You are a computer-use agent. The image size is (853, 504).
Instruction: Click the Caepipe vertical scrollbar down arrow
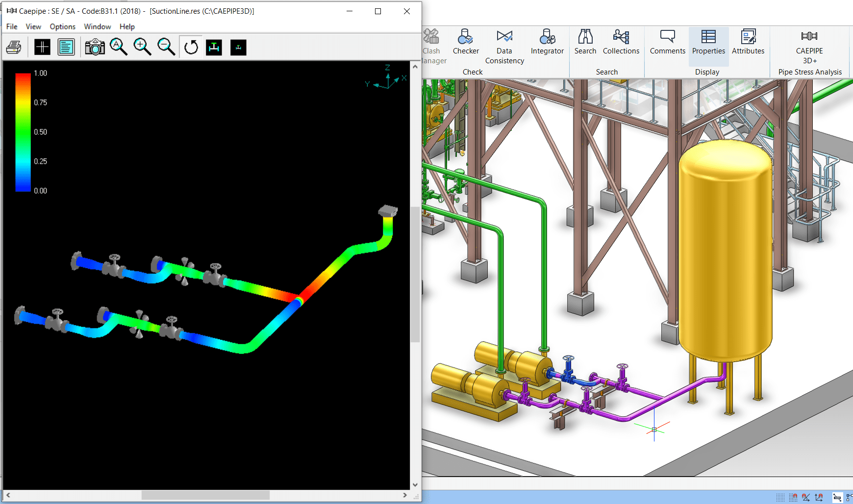point(415,485)
